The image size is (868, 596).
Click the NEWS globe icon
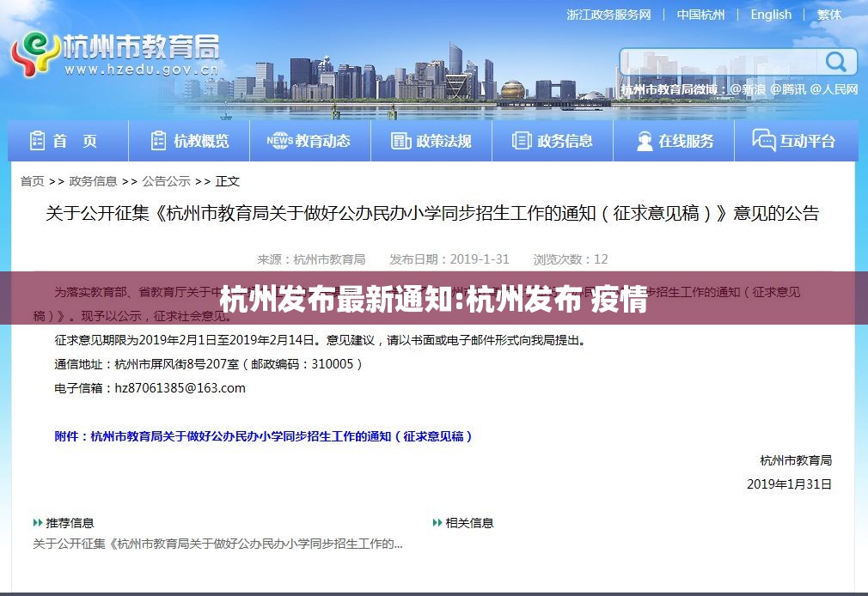[279, 141]
